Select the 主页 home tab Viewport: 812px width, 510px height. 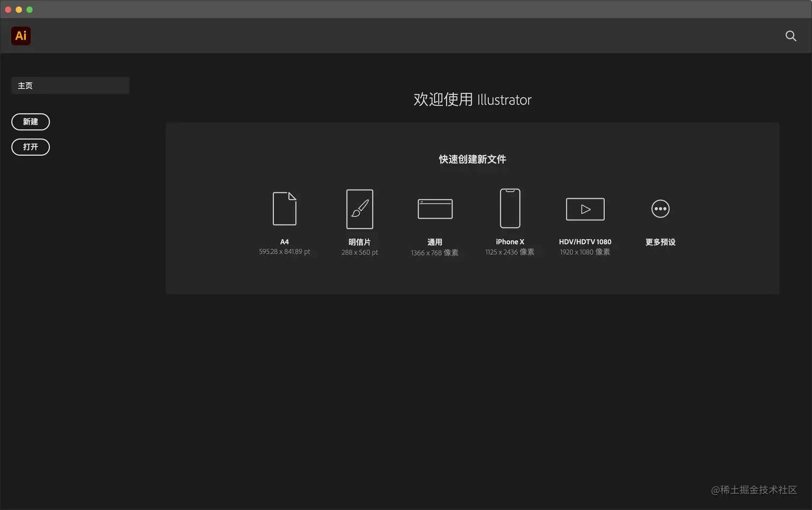pos(70,85)
